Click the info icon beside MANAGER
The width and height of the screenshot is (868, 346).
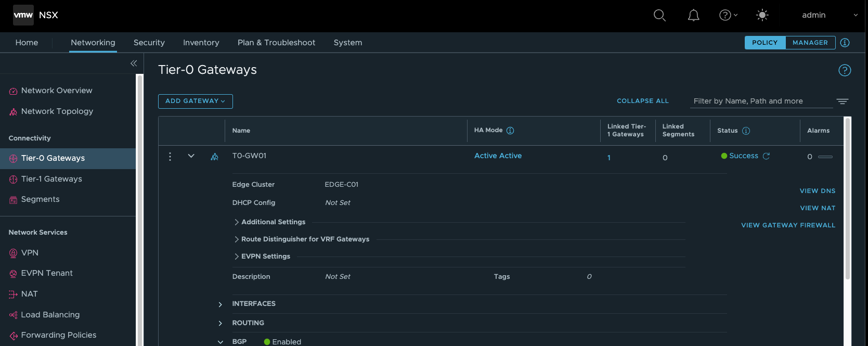click(845, 43)
